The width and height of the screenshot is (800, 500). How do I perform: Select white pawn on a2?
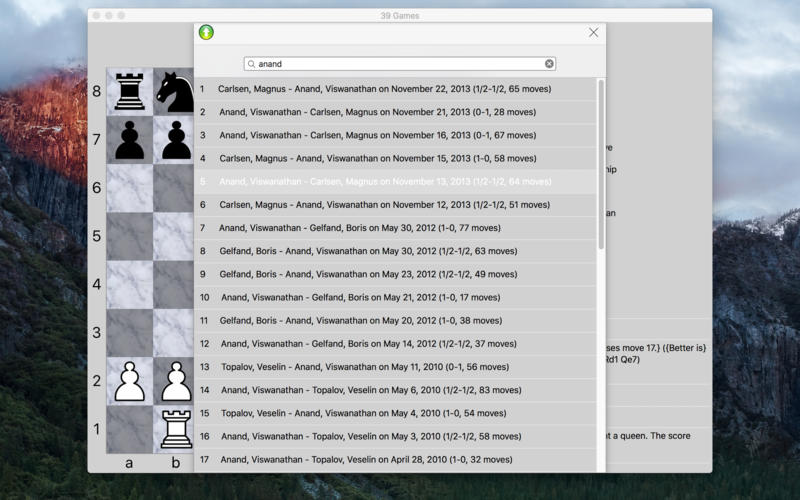pyautogui.click(x=130, y=381)
